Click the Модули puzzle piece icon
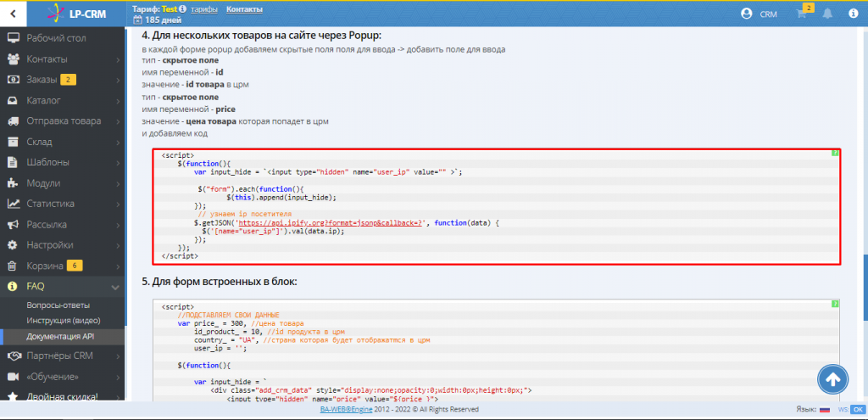The image size is (868, 420). click(14, 183)
